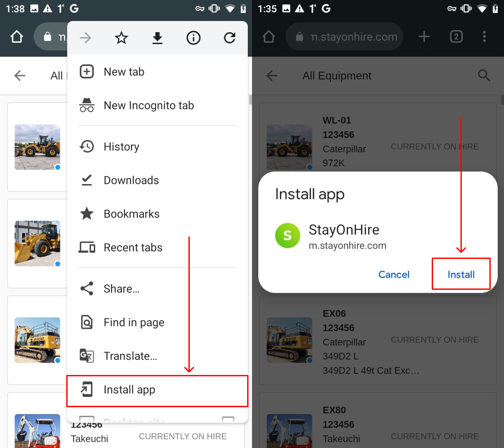
Task: Tap the Wi-Fi icon in left status bar
Action: coord(230,9)
